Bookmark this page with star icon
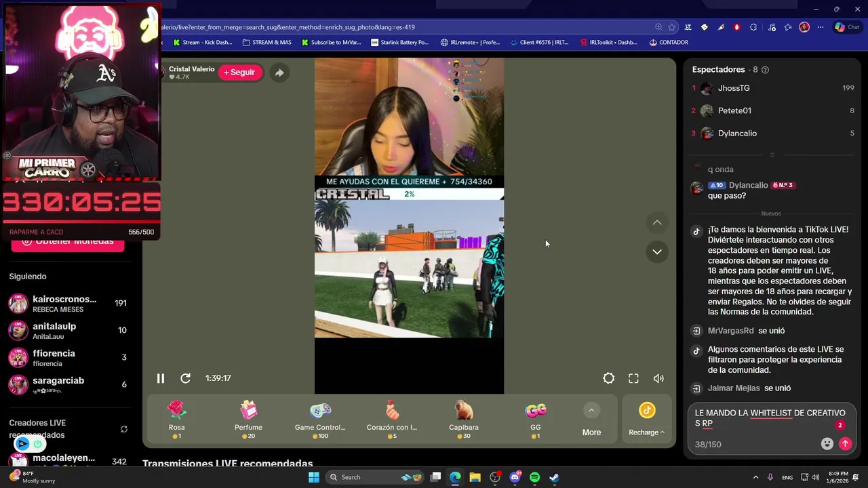This screenshot has width=868, height=488. point(671,27)
